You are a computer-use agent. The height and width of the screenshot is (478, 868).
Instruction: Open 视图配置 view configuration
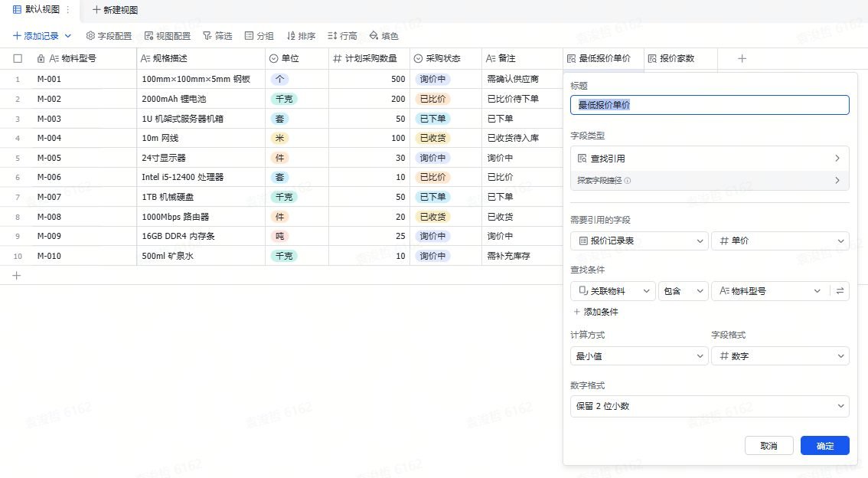pos(167,36)
